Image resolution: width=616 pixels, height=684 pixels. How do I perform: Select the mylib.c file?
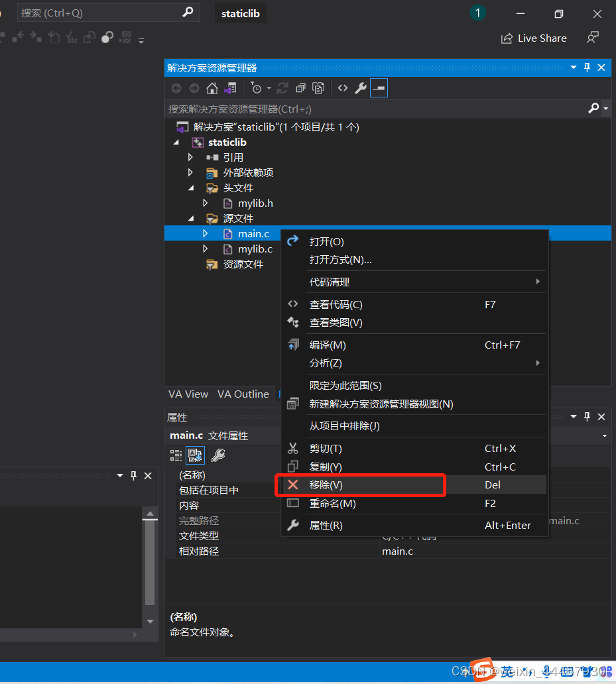255,249
